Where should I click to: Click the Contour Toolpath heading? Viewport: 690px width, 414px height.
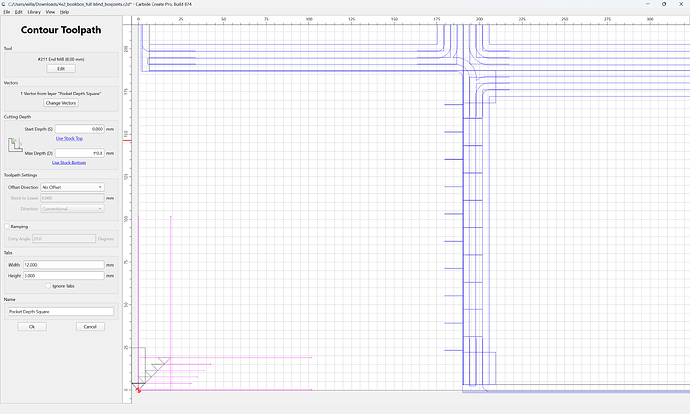pos(61,30)
